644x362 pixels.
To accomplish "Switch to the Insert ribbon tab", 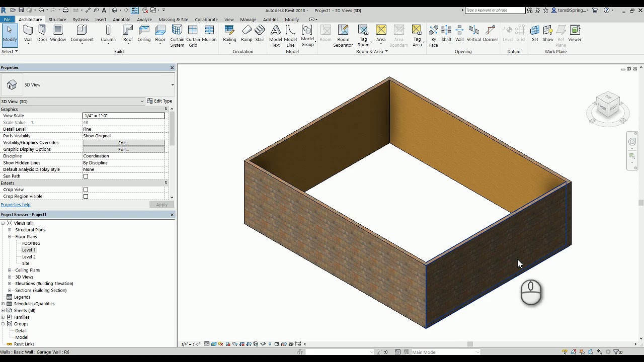I will click(x=101, y=20).
